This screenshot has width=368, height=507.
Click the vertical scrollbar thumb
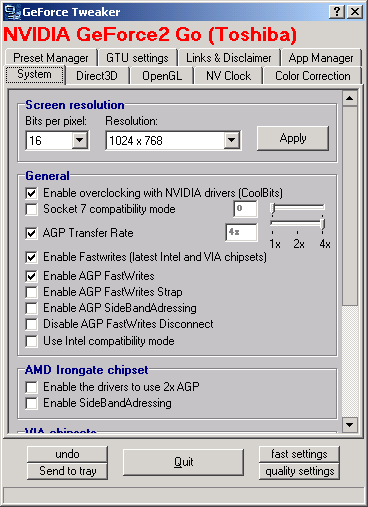[350, 205]
